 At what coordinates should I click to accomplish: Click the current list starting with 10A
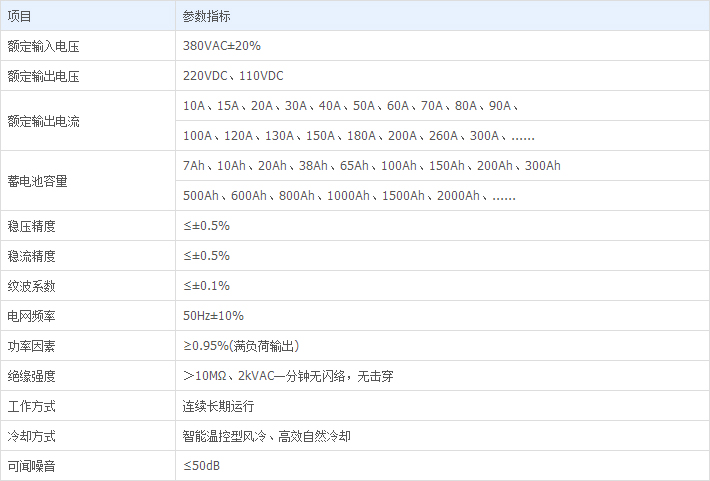(x=350, y=106)
